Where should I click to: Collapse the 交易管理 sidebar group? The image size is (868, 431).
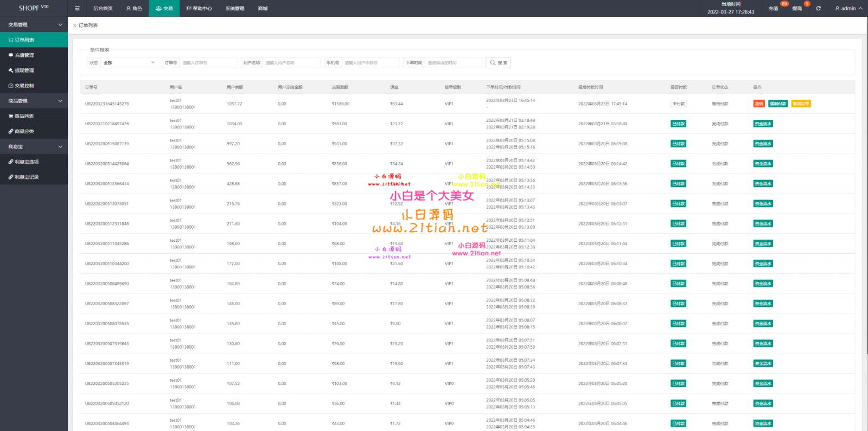pyautogui.click(x=34, y=24)
